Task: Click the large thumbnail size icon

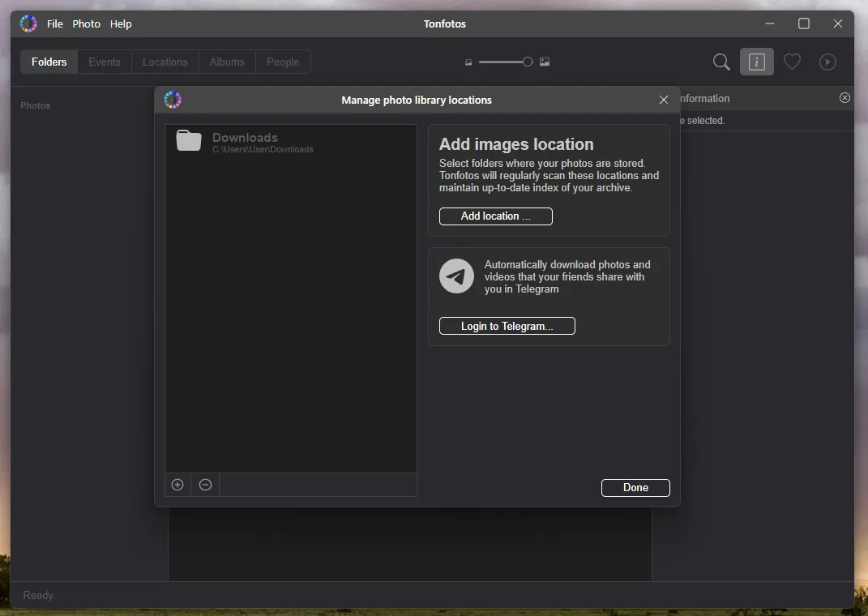Action: point(545,62)
